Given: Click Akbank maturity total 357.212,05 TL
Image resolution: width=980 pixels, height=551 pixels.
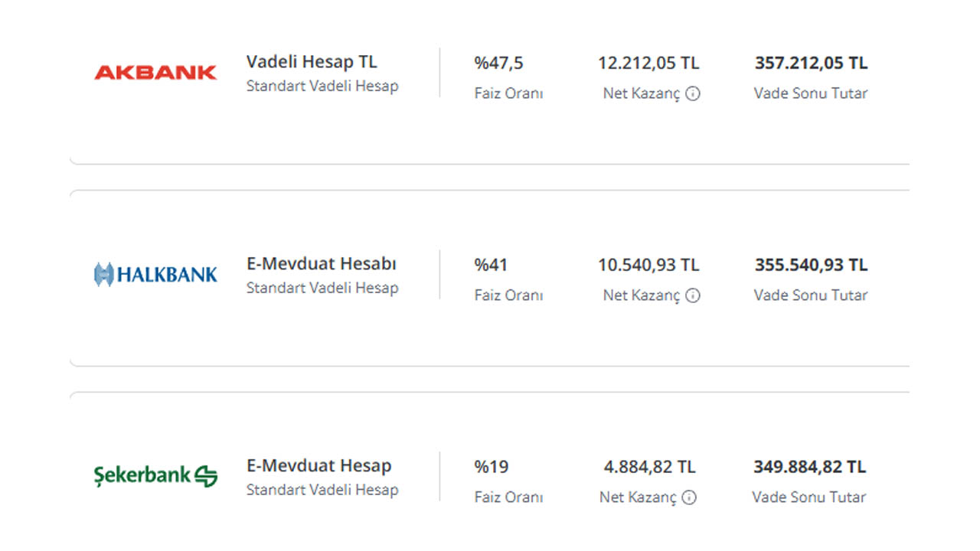Looking at the screenshot, I should tap(811, 64).
